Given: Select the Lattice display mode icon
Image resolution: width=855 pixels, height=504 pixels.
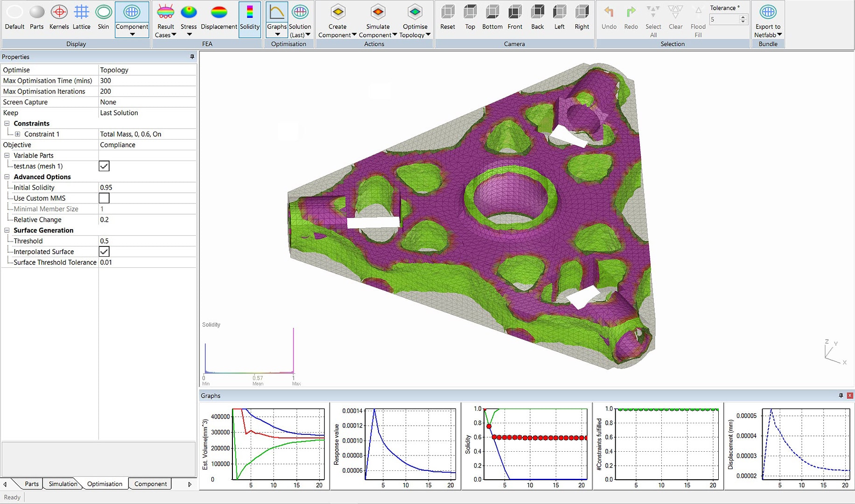Looking at the screenshot, I should [81, 13].
